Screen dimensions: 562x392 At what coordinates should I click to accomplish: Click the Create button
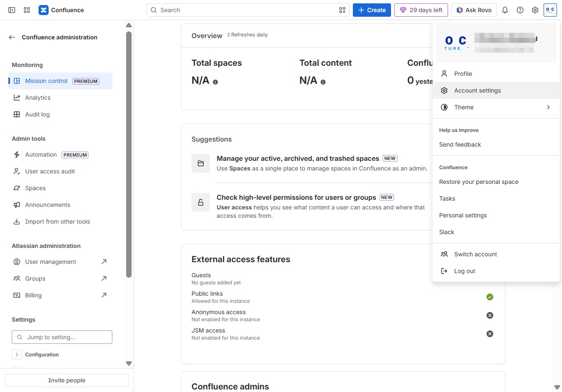[x=372, y=10]
